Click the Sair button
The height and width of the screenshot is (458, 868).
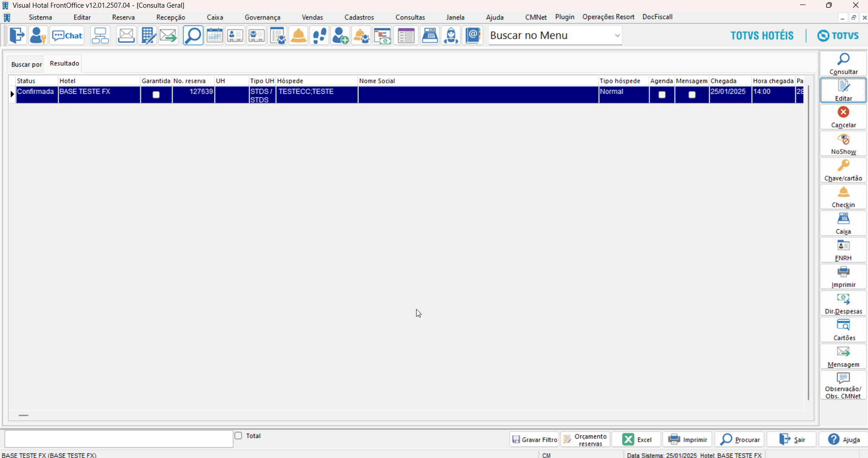pos(791,439)
